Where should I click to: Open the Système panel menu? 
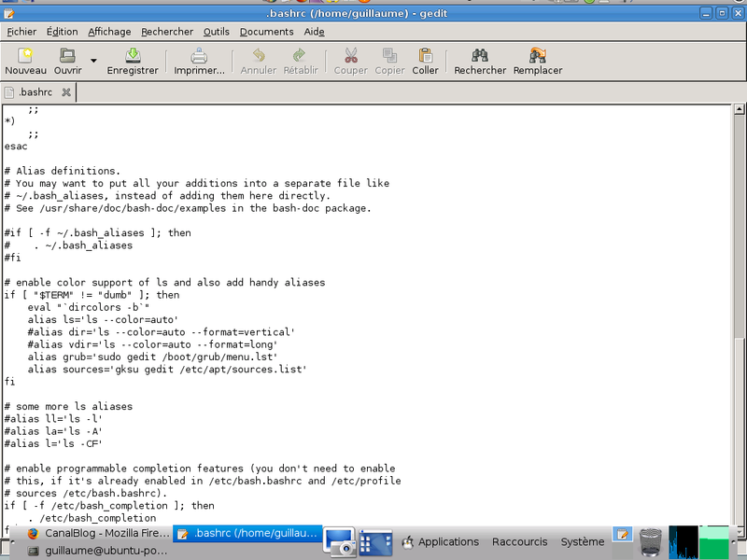tap(582, 542)
